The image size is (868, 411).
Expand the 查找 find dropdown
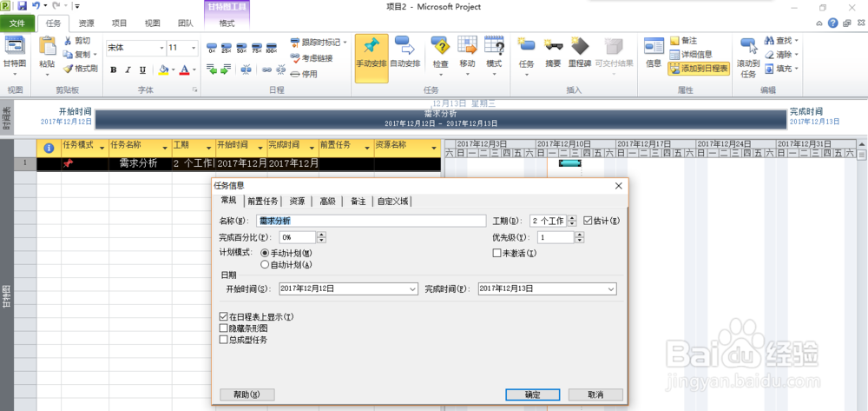tap(797, 41)
